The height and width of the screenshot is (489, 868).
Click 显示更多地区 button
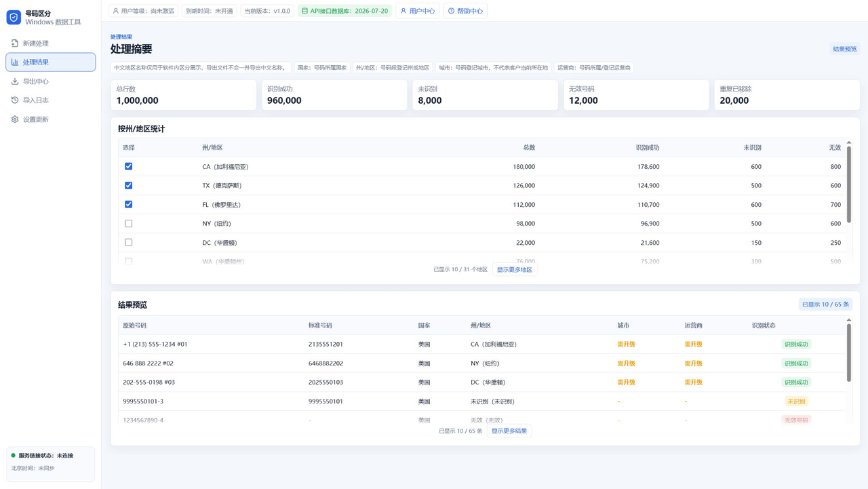515,270
